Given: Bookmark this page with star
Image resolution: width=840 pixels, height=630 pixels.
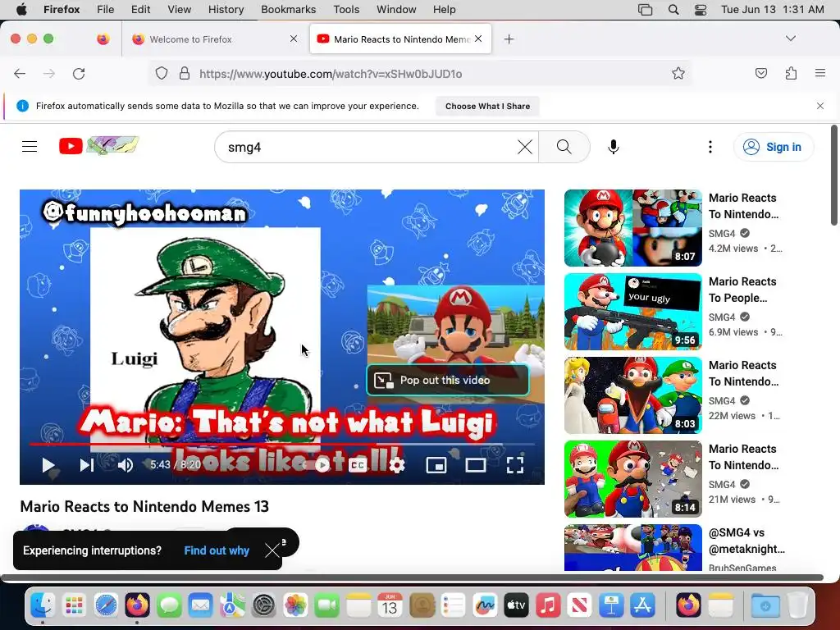Looking at the screenshot, I should click(678, 73).
